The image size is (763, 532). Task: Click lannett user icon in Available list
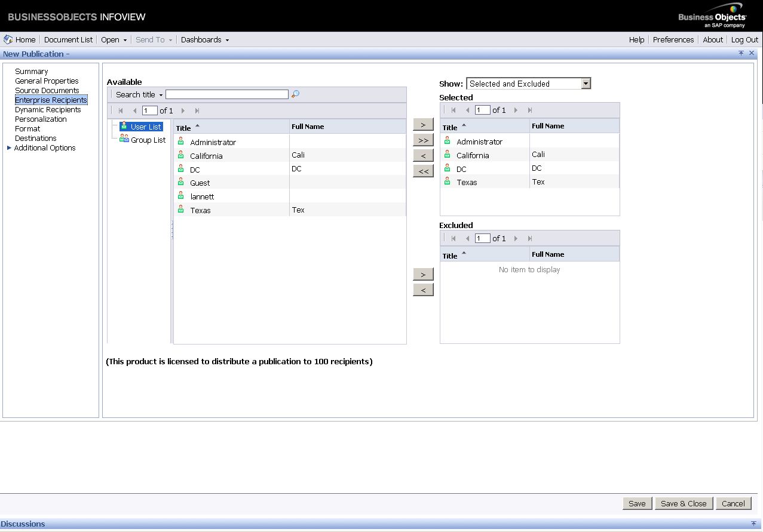181,196
